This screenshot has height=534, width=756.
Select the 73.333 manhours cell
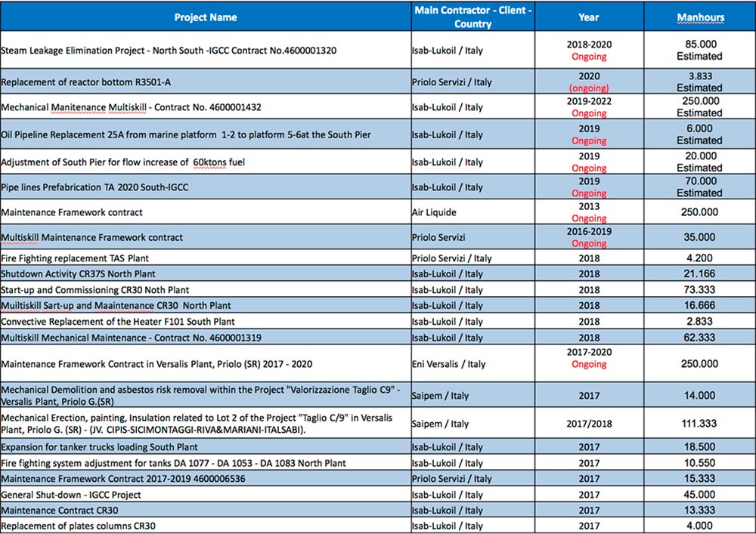700,289
